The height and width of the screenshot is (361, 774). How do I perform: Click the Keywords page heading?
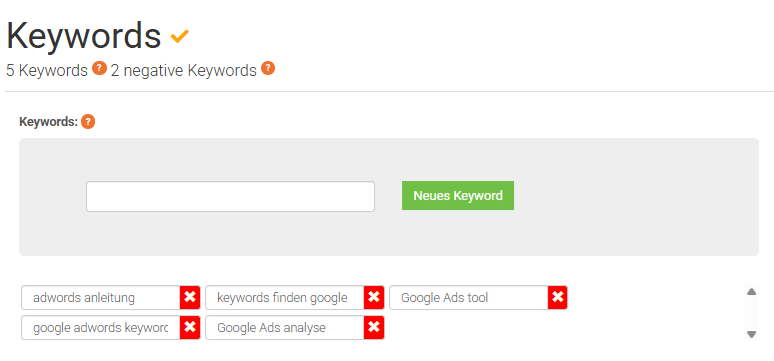(x=84, y=36)
